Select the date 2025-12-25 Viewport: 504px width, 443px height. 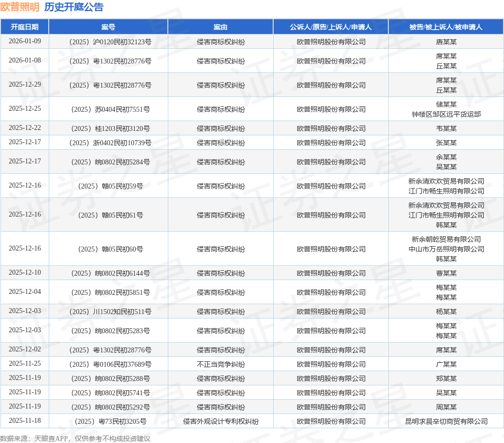pos(25,109)
